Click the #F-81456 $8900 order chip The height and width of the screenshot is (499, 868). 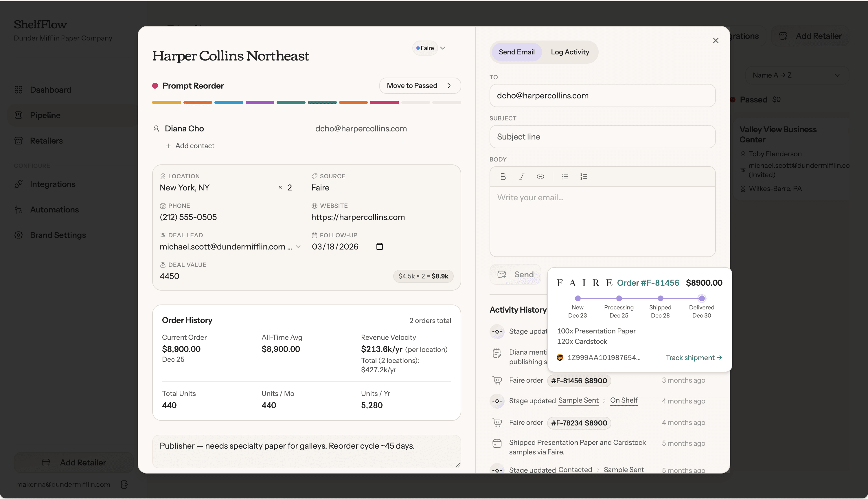[579, 380]
